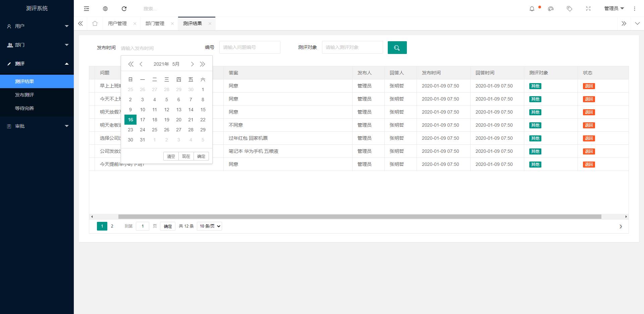Click the 测评对象 input field
The width and height of the screenshot is (644, 314).
coord(353,47)
